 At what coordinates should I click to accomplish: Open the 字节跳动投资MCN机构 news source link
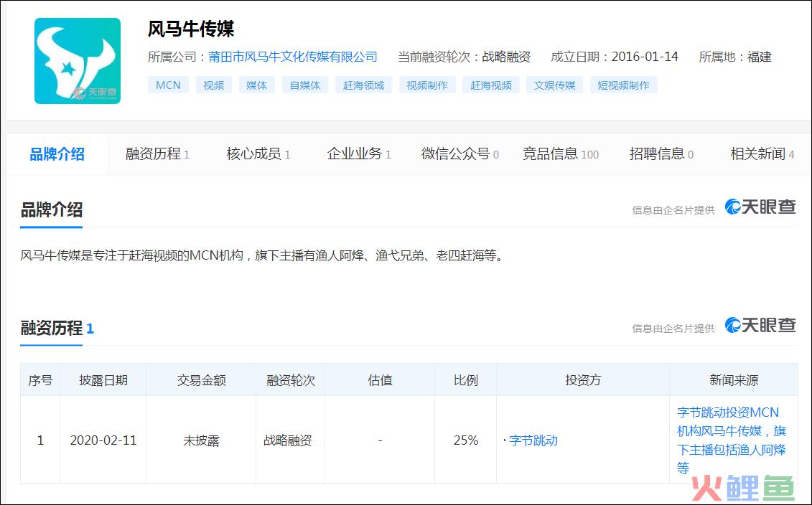tap(731, 440)
